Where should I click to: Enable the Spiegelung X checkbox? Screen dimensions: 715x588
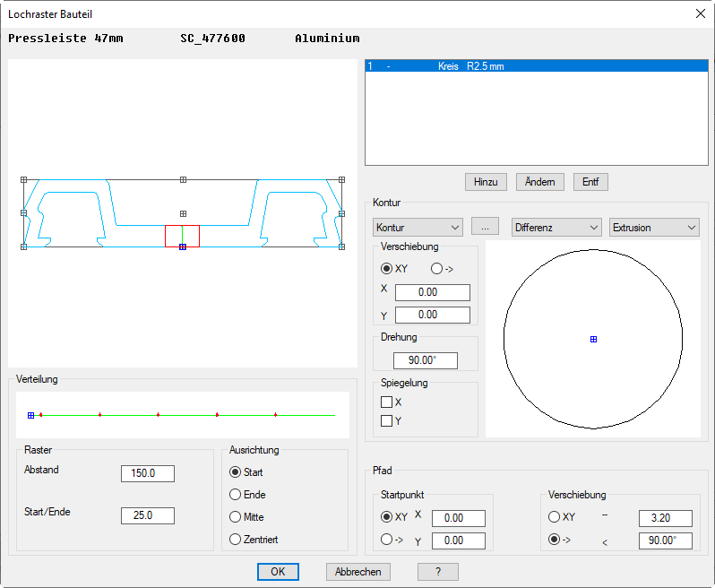[x=387, y=402]
